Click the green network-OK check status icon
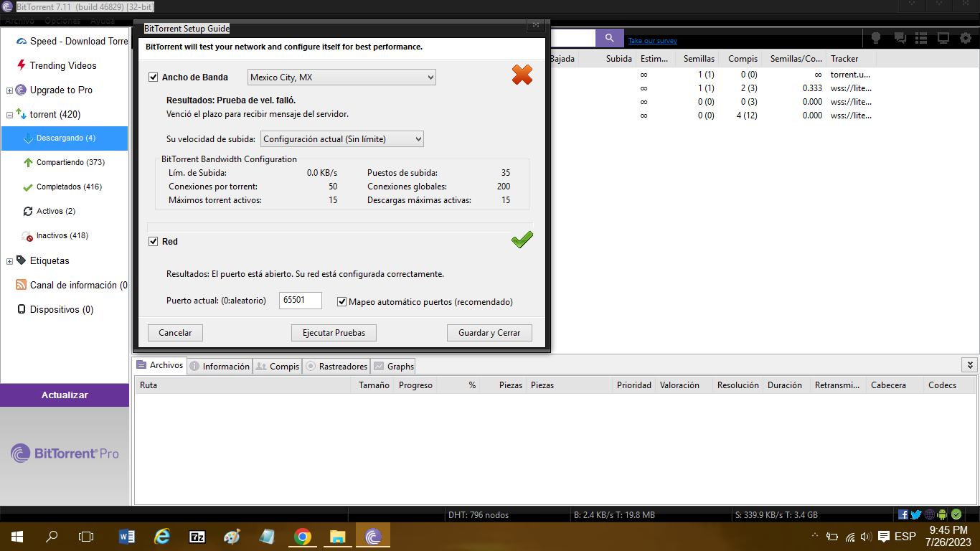The width and height of the screenshot is (980, 551). click(x=956, y=514)
